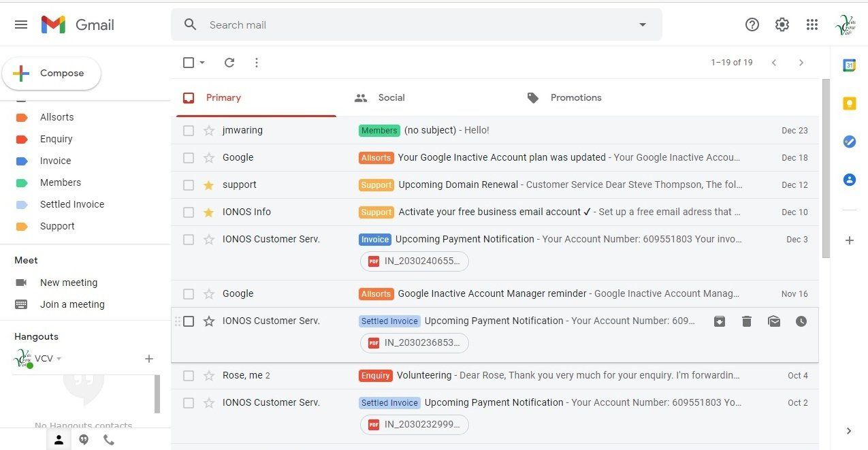Check the Rose, me email checkbox
This screenshot has width=868, height=450.
189,376
